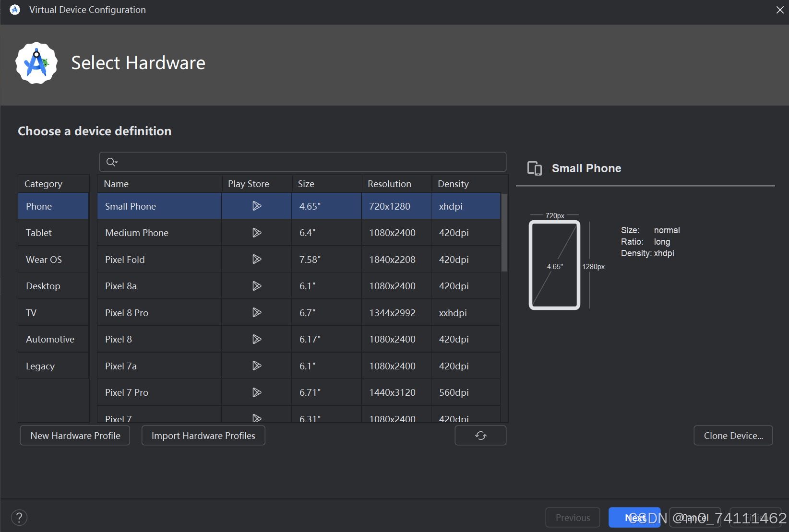Click the Play Store icon for Pixel 7a
This screenshot has height=532, width=789.
point(257,366)
